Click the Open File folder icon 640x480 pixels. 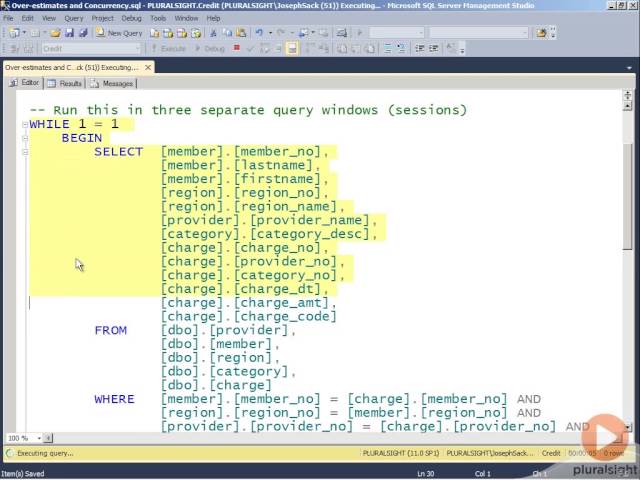[56, 33]
